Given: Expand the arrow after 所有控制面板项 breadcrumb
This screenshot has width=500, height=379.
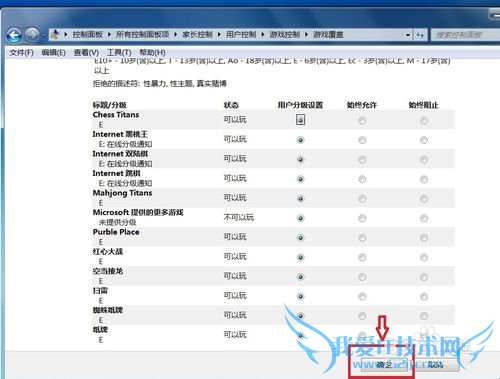Looking at the screenshot, I should tap(176, 35).
